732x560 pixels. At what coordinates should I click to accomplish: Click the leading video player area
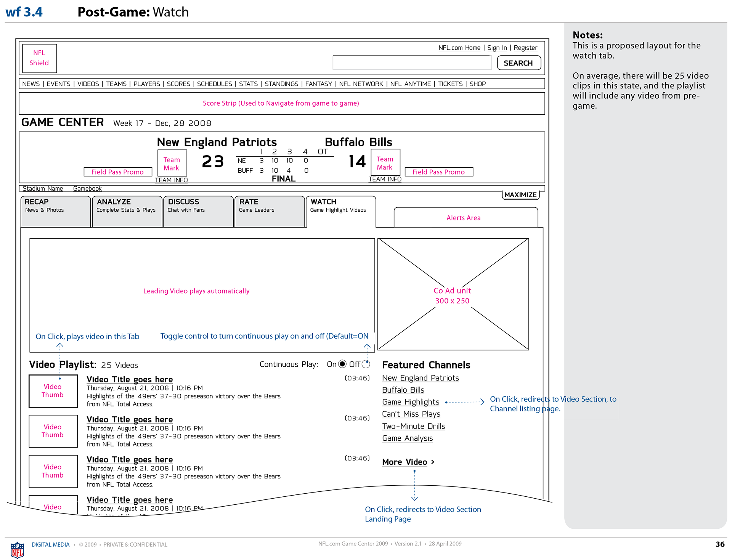[x=202, y=295]
